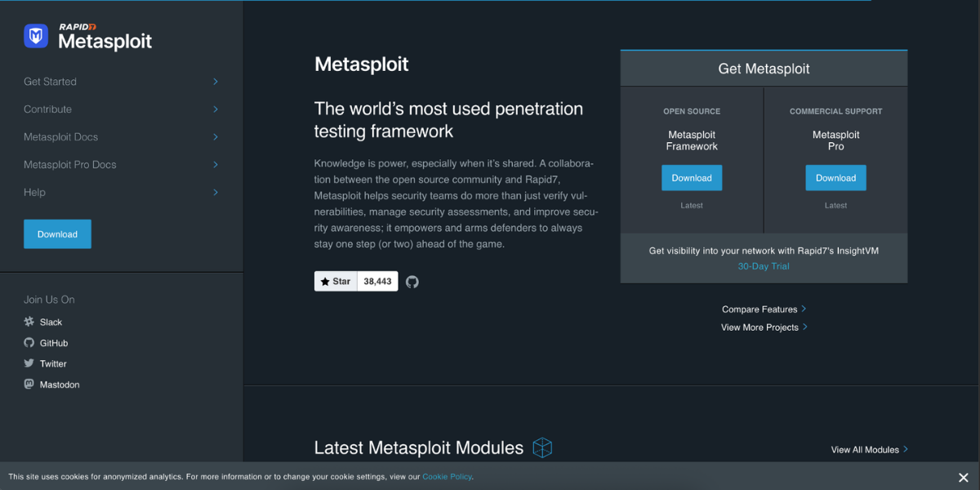980x490 pixels.
Task: Click the GitHub text link in sidebar
Action: coord(54,343)
